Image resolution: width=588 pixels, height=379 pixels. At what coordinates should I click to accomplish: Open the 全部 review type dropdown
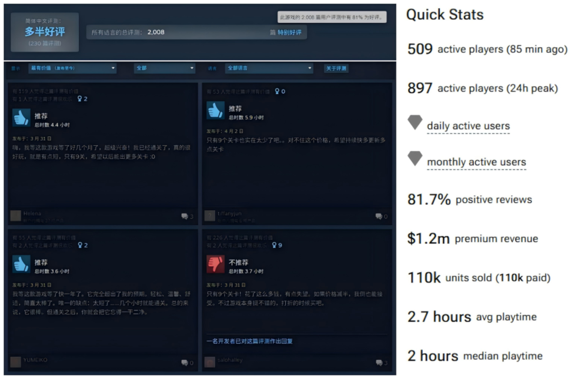(164, 69)
